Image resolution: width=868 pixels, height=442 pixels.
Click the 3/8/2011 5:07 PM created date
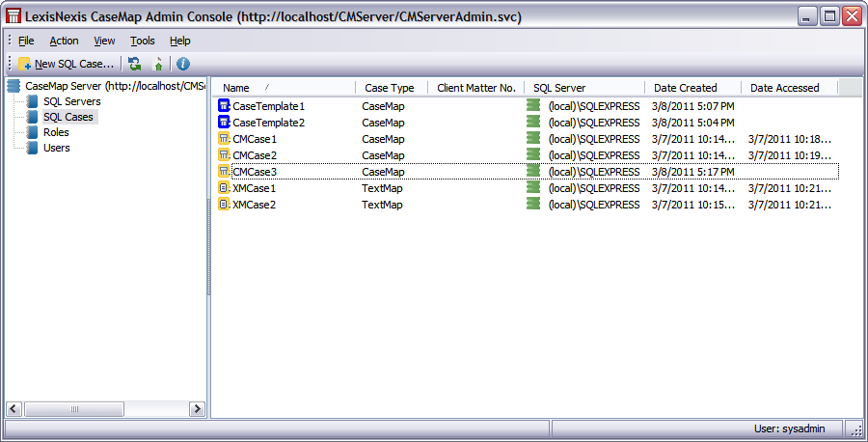693,106
